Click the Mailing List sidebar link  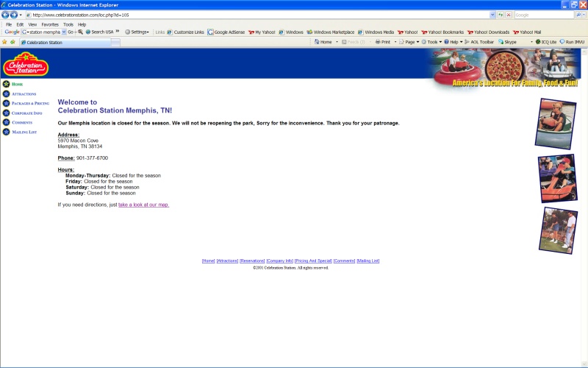pos(20,132)
